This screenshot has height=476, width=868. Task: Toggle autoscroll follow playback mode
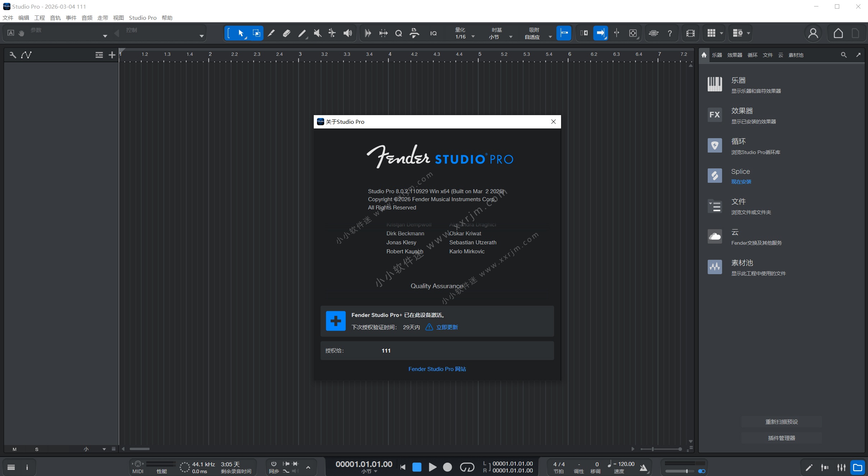click(x=601, y=33)
